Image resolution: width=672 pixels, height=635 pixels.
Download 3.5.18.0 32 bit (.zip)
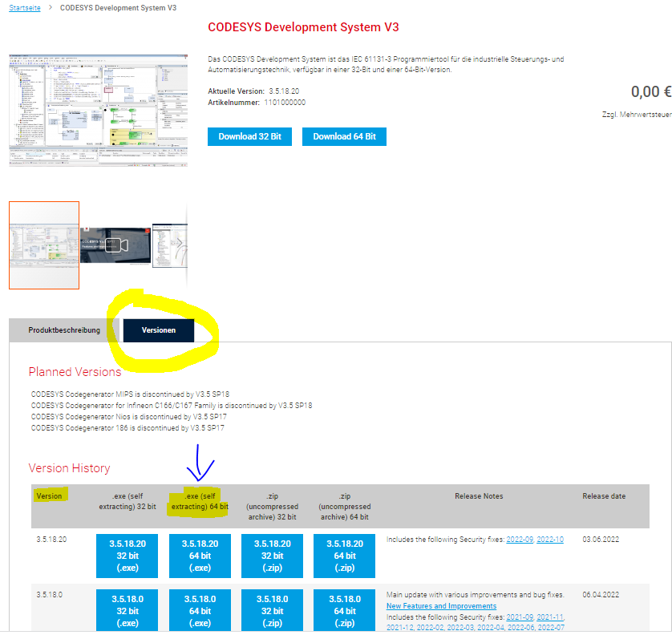(x=272, y=611)
